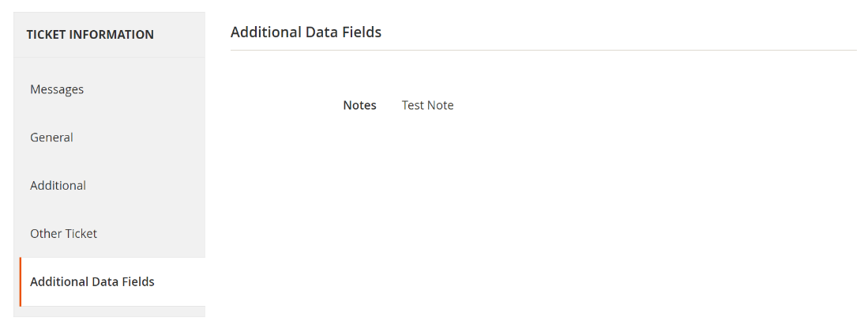Click the word Fields in the sidebar tab
Screen dimensions: 868x332
138,281
